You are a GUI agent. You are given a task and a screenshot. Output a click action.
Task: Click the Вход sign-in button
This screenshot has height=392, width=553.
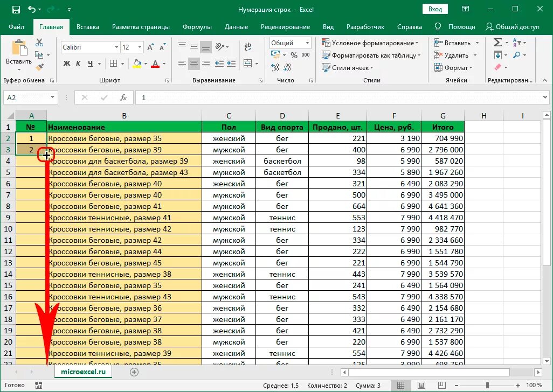click(435, 9)
